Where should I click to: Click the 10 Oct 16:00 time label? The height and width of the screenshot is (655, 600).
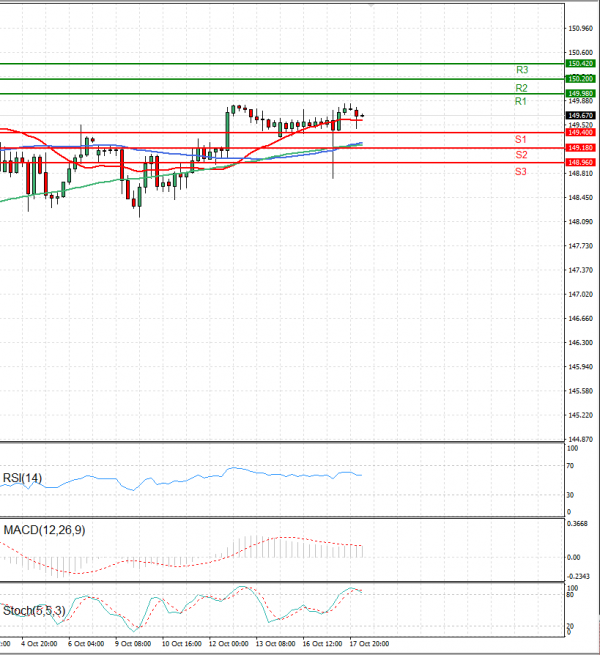pyautogui.click(x=182, y=644)
